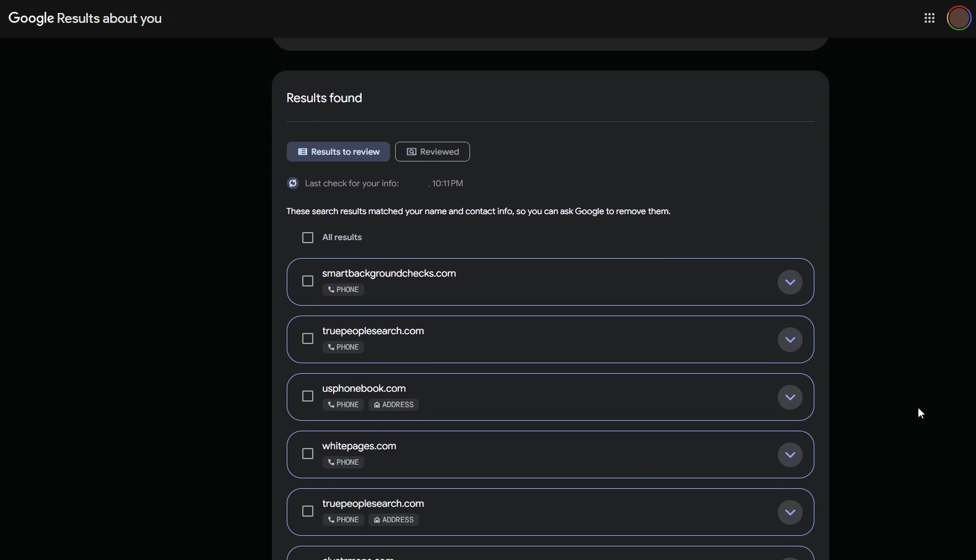Expand the first truepeoplesearch.com PHONE-only result
Screen dimensions: 976x560
(x=790, y=340)
